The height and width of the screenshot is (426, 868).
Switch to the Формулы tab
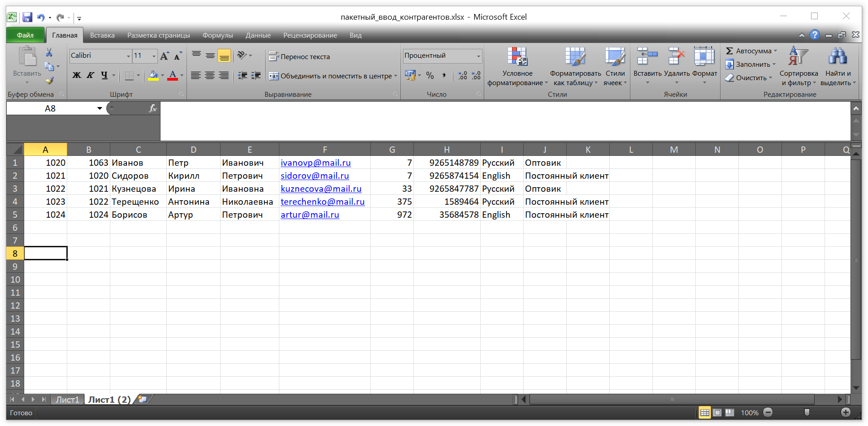pyautogui.click(x=217, y=35)
